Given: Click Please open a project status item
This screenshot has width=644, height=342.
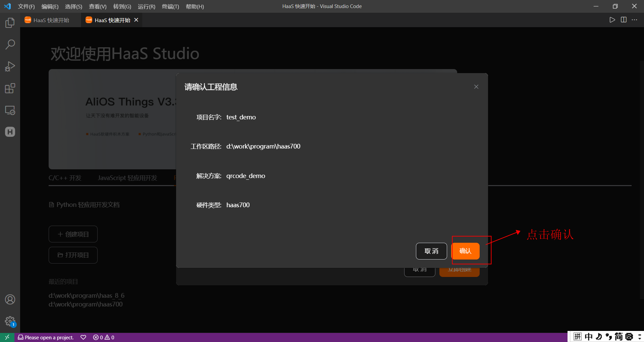Looking at the screenshot, I should pyautogui.click(x=46, y=337).
